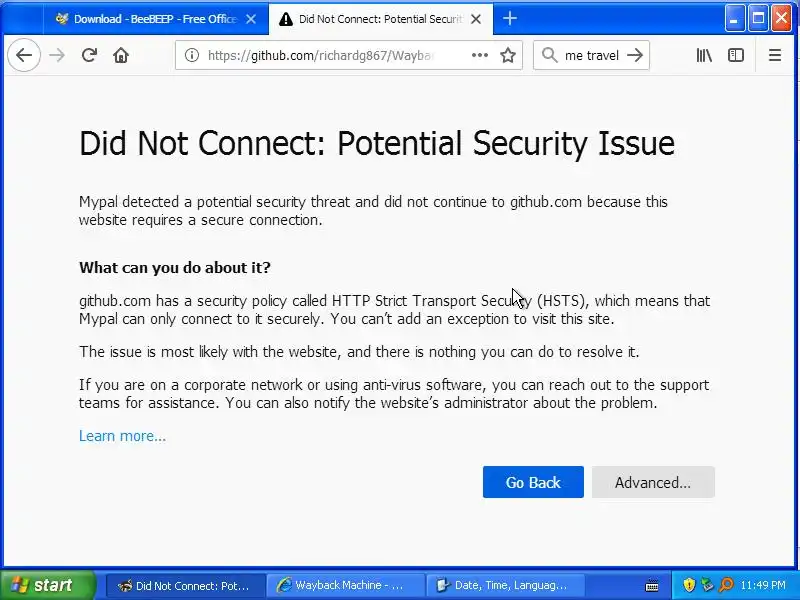Open the Learn more... link
Image resolution: width=800 pixels, height=600 pixels.
[122, 436]
